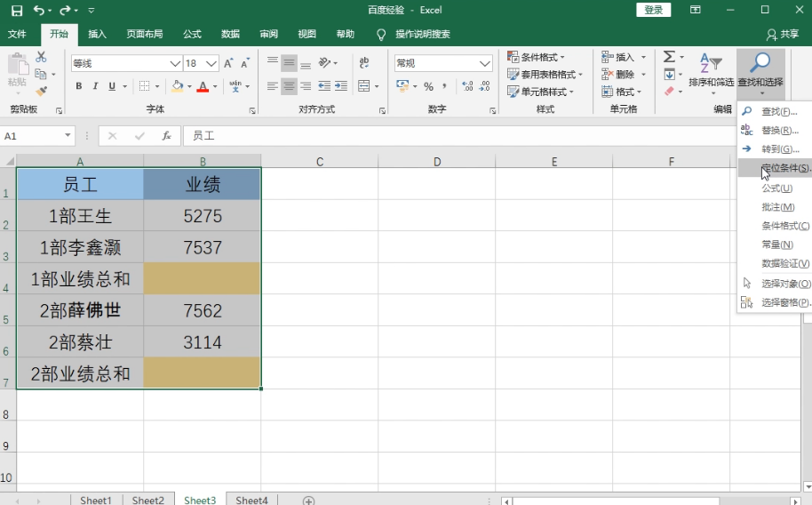The height and width of the screenshot is (505, 812).
Task: Toggle center text horizontally
Action: click(289, 86)
